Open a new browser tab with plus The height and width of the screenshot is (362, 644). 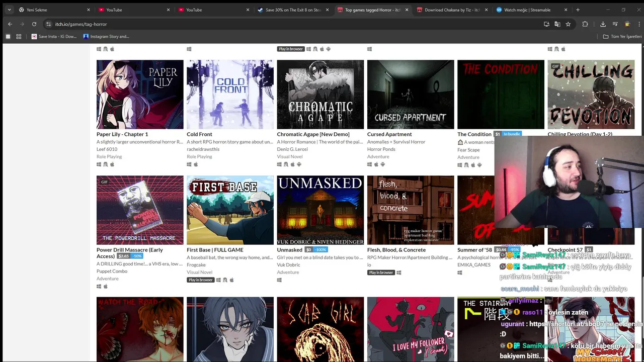tap(578, 10)
